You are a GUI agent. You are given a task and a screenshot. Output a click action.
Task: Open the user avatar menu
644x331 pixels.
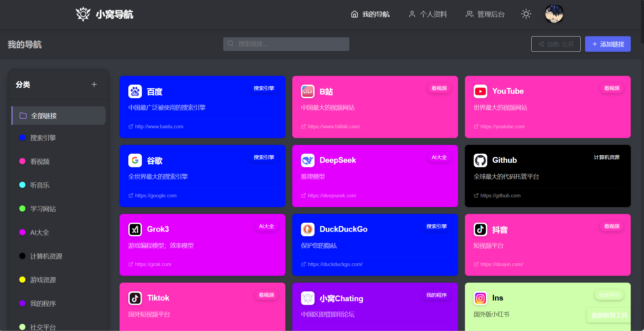pyautogui.click(x=554, y=14)
